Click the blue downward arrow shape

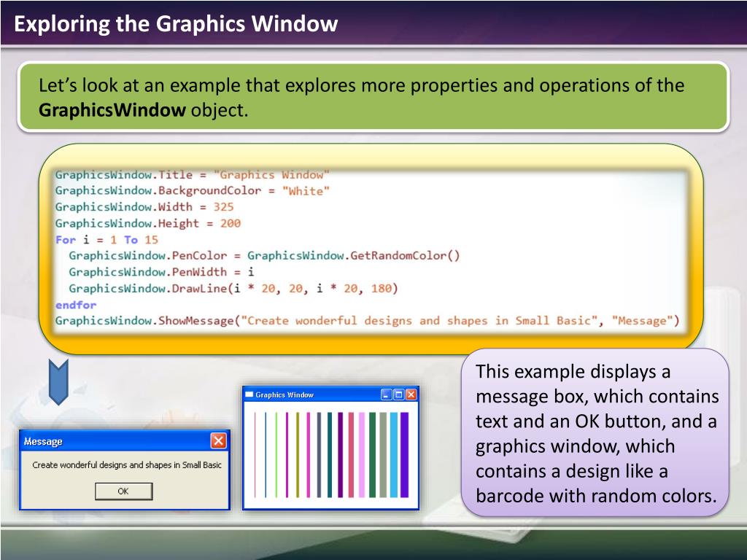(58, 382)
